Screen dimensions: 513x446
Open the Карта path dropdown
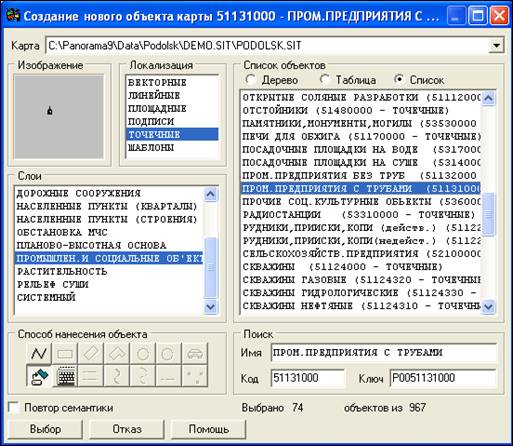click(x=496, y=45)
